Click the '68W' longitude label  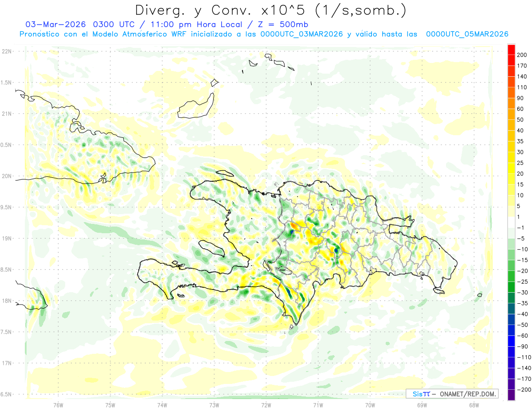point(473,405)
